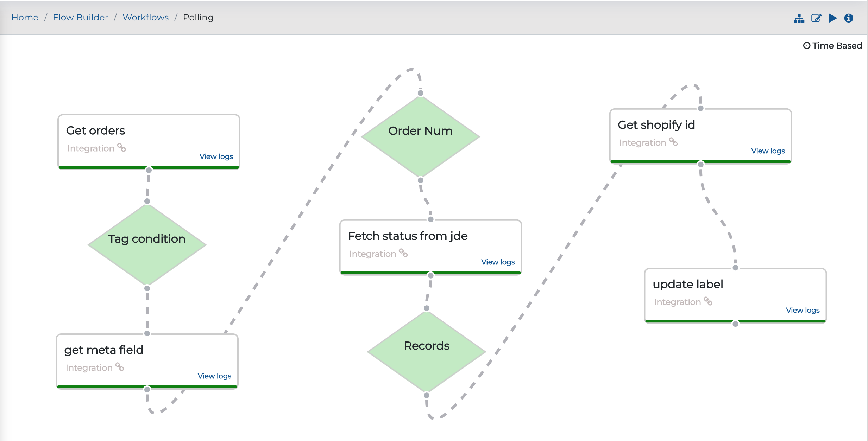View logs for Get orders node
This screenshot has width=868, height=441.
tap(216, 156)
